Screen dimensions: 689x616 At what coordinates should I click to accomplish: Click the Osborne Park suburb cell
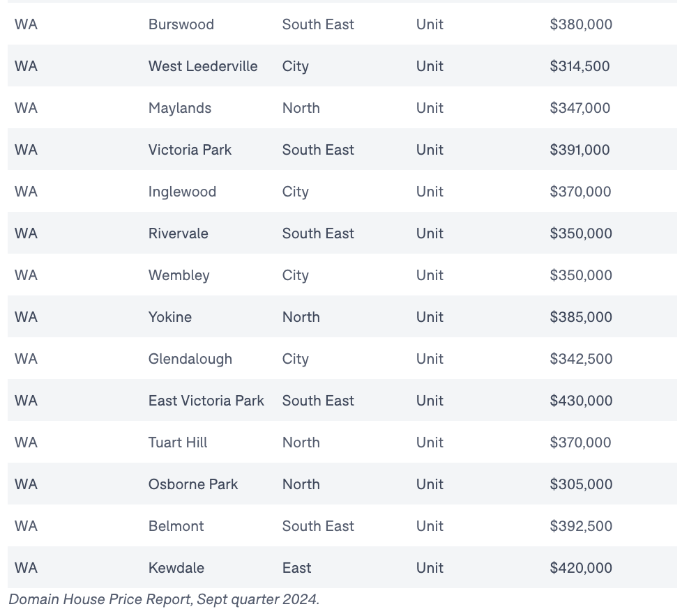pos(193,484)
